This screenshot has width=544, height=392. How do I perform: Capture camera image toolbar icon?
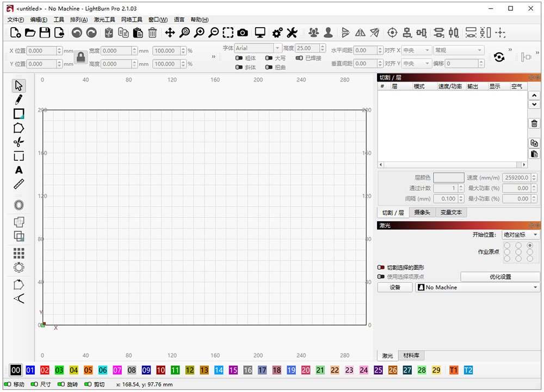[x=243, y=33]
